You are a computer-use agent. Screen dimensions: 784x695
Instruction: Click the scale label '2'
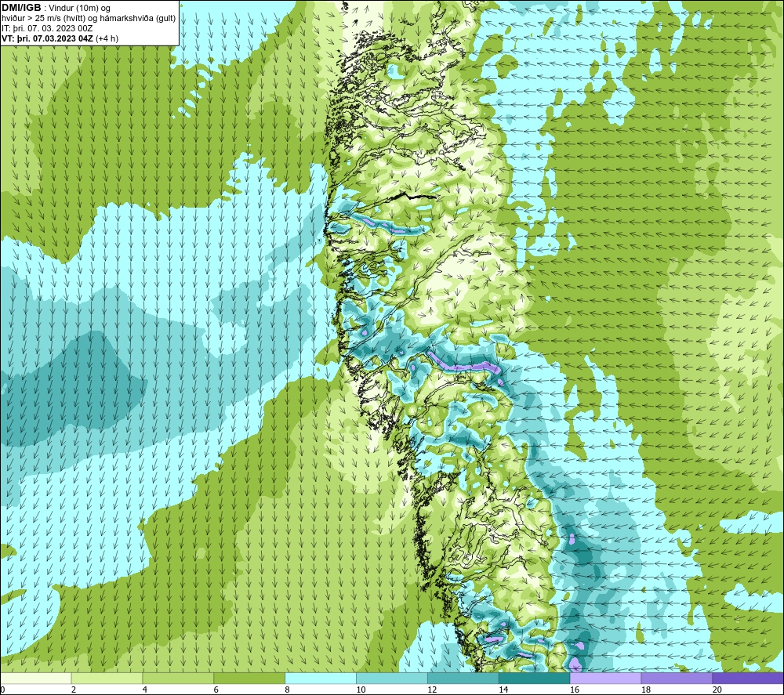74,690
